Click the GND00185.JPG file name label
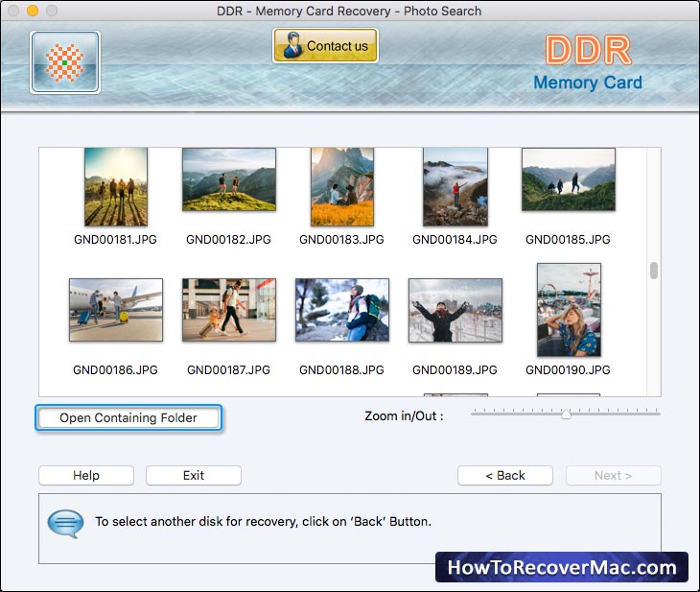700x592 pixels. tap(568, 240)
